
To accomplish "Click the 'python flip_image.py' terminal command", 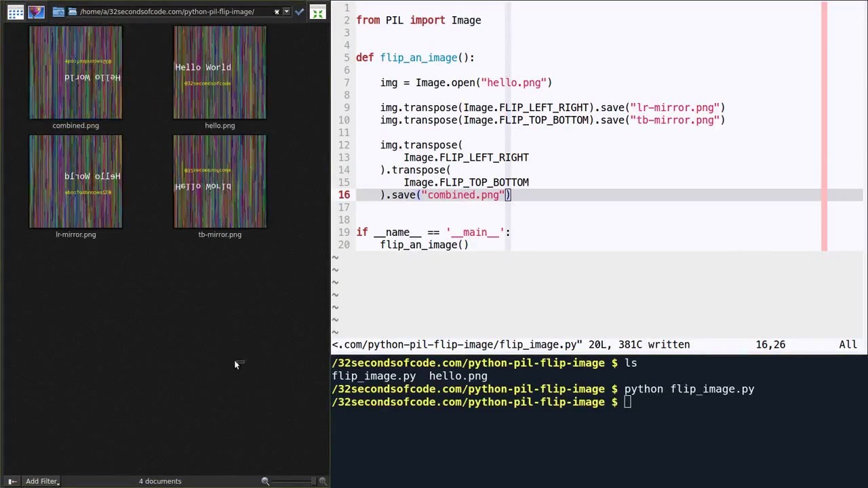I will [x=689, y=389].
